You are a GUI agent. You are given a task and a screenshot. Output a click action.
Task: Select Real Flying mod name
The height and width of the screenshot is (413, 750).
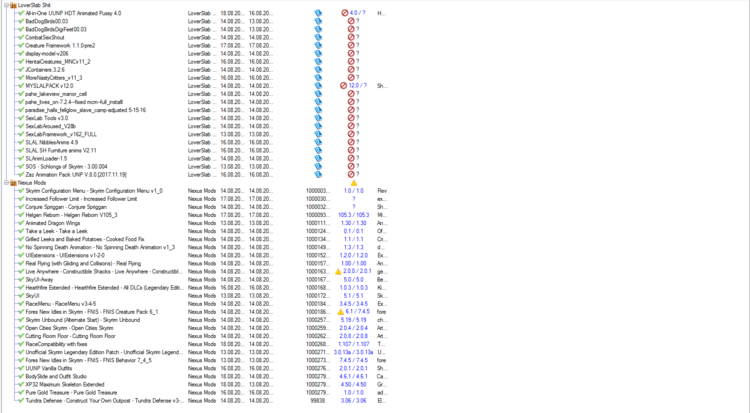pos(83,264)
